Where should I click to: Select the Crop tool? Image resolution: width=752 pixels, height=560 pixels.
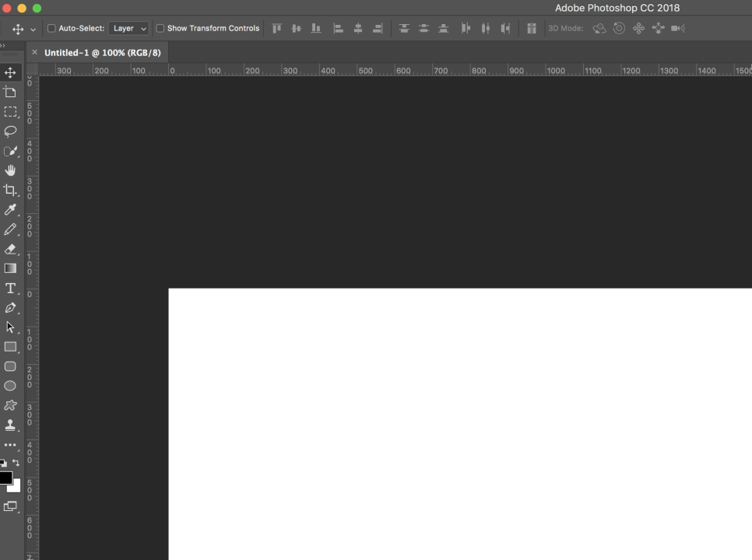[x=10, y=191]
